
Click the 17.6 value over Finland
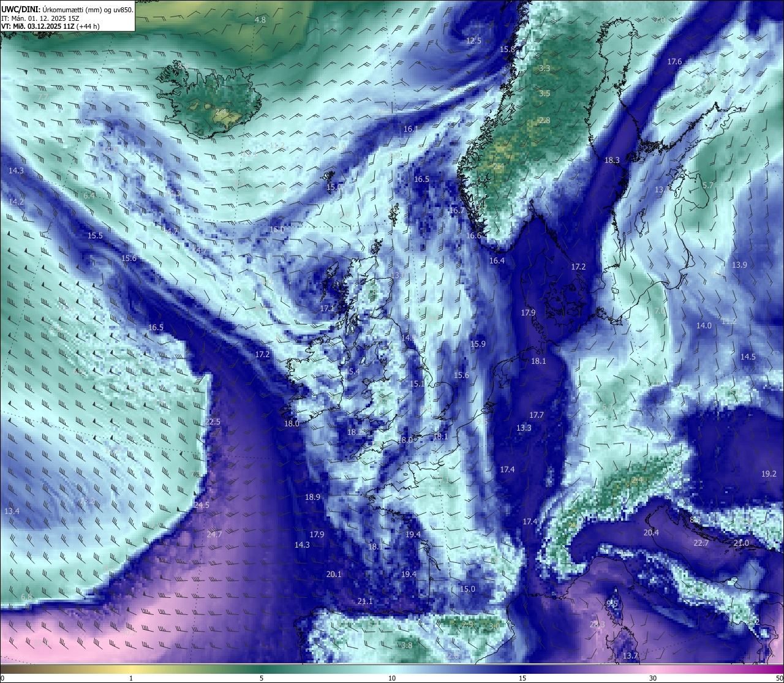click(674, 62)
